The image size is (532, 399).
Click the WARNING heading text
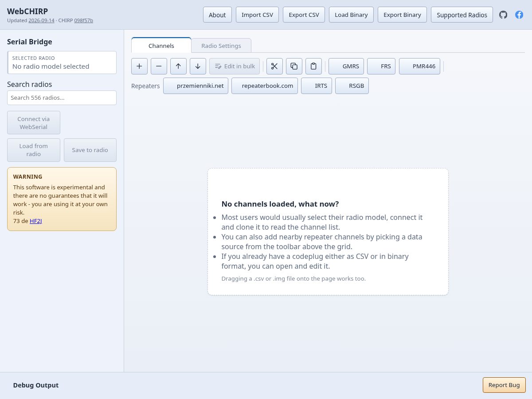28,176
